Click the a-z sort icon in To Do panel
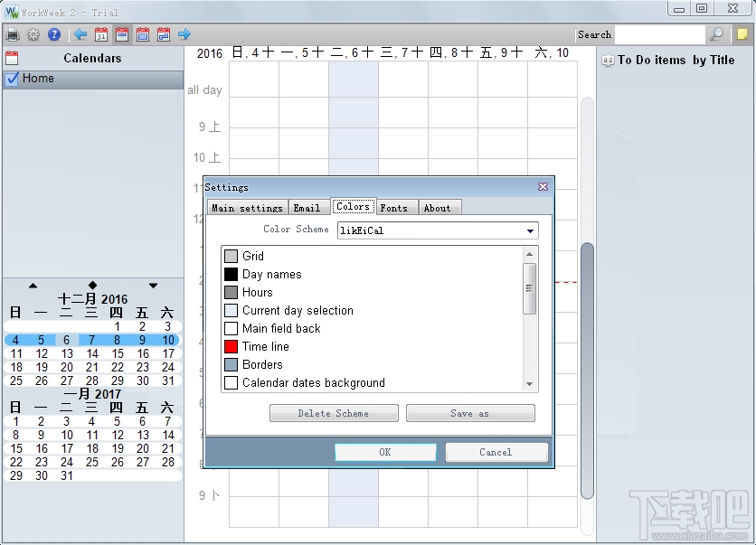Viewport: 756px width, 545px height. (608, 61)
